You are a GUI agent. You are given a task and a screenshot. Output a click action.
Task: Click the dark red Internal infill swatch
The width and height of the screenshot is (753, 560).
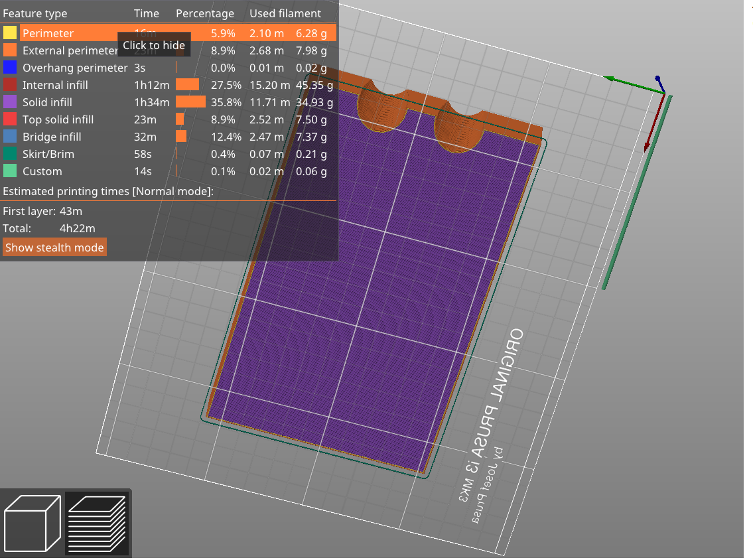click(9, 84)
